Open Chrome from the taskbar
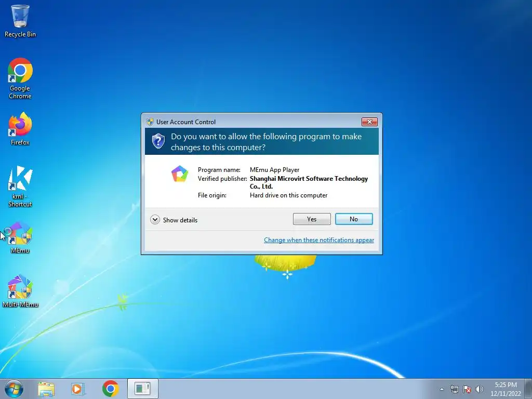Viewport: 532px width, 399px height. [x=110, y=389]
